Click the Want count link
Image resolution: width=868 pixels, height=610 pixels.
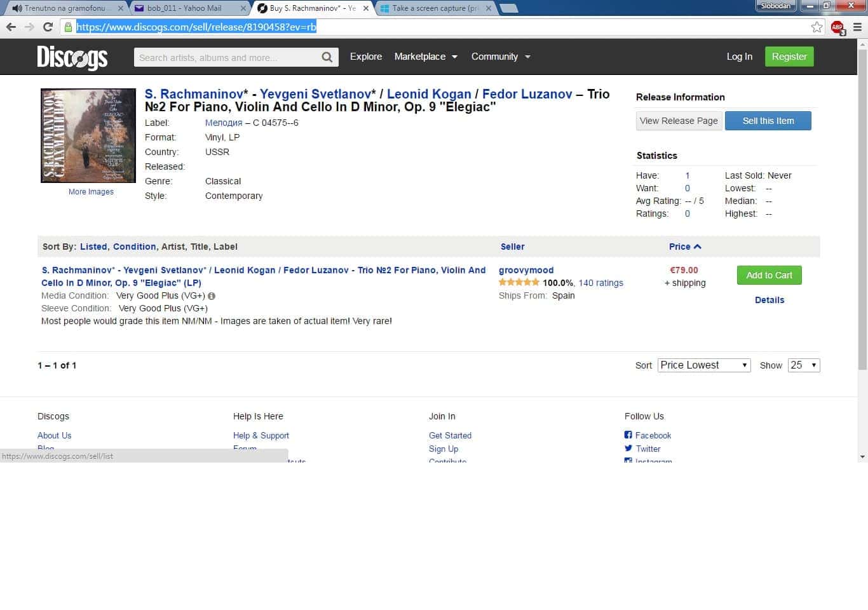pyautogui.click(x=688, y=188)
